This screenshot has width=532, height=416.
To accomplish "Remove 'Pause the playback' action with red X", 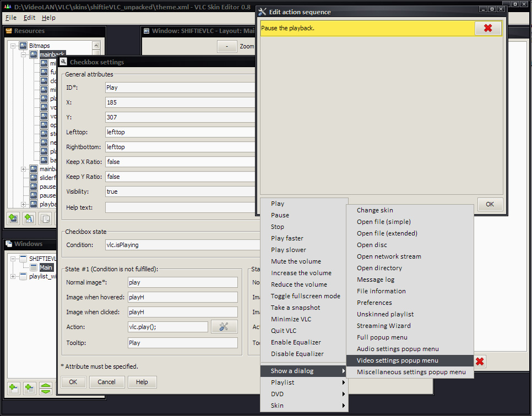I will [x=488, y=28].
